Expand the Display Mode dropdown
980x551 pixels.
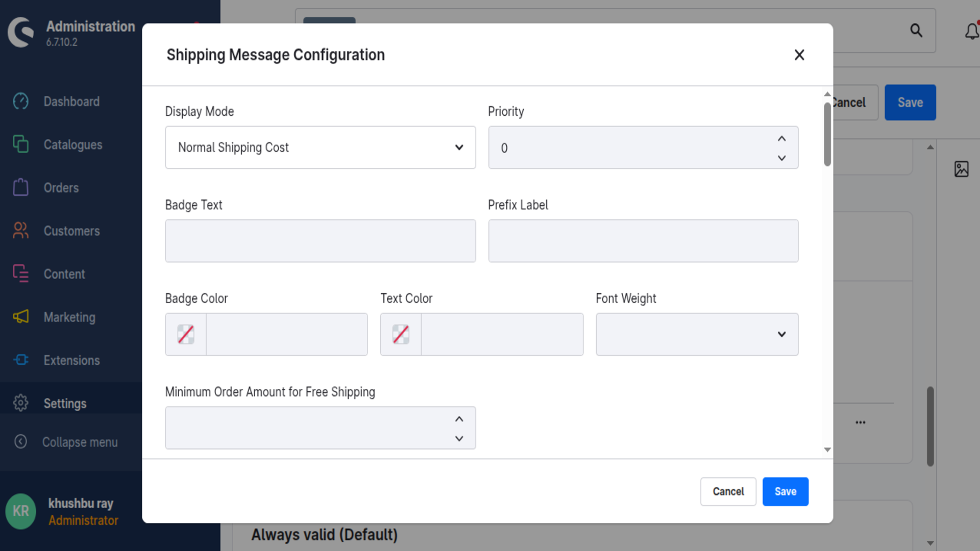pyautogui.click(x=321, y=147)
